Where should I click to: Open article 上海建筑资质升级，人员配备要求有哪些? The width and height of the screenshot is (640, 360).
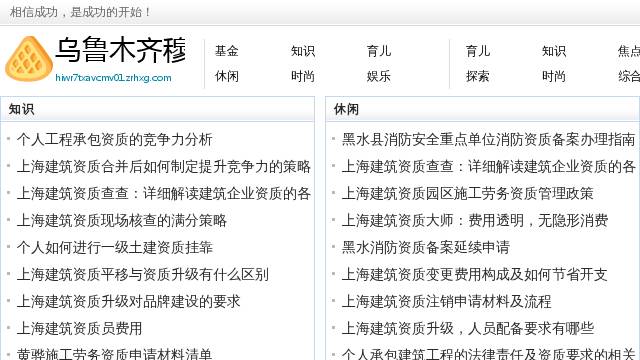(468, 328)
